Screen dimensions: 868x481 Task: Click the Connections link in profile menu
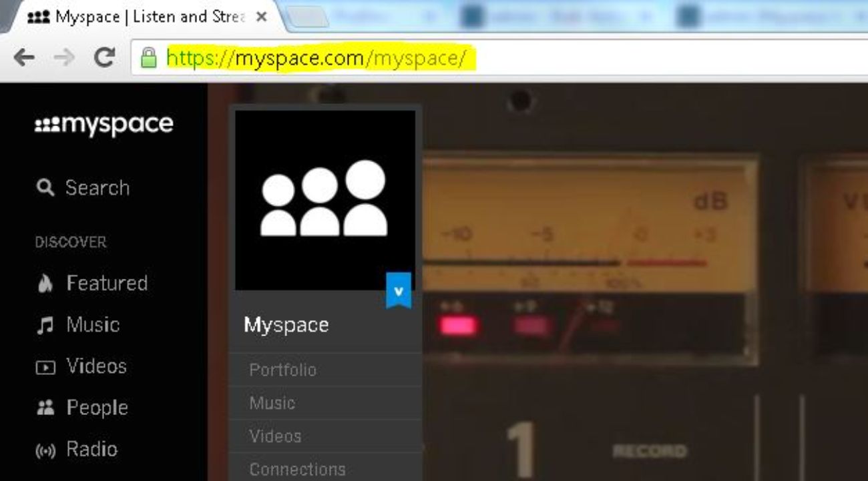point(296,469)
